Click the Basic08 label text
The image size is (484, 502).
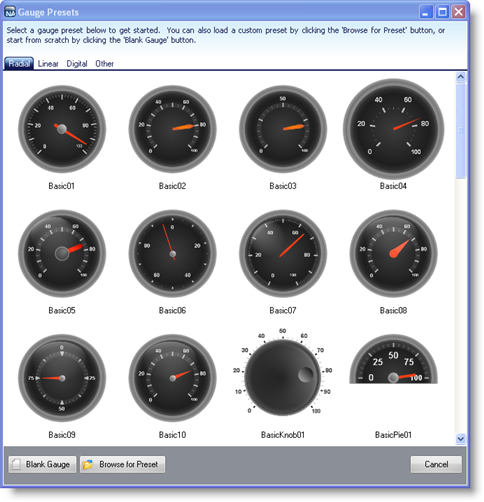point(393,311)
